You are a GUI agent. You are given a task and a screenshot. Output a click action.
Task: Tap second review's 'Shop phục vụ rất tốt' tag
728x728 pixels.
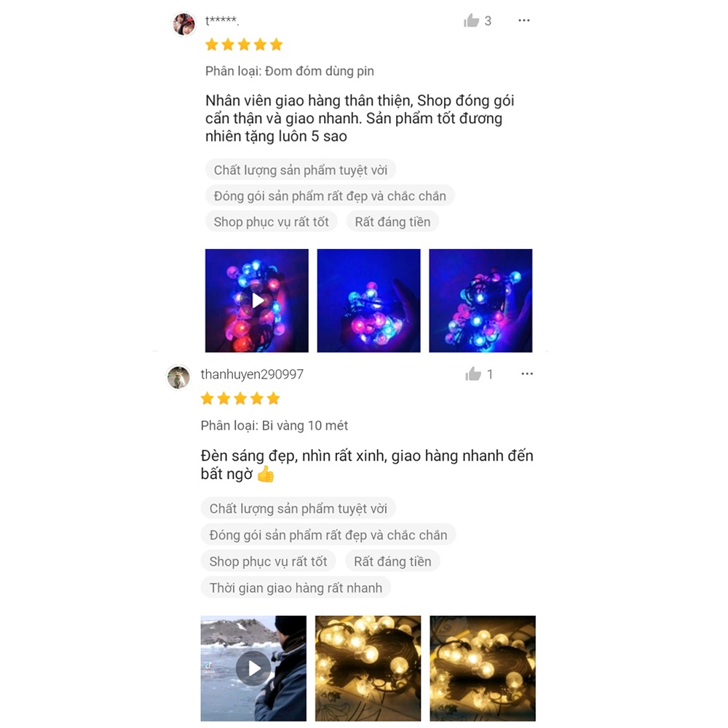click(x=268, y=561)
